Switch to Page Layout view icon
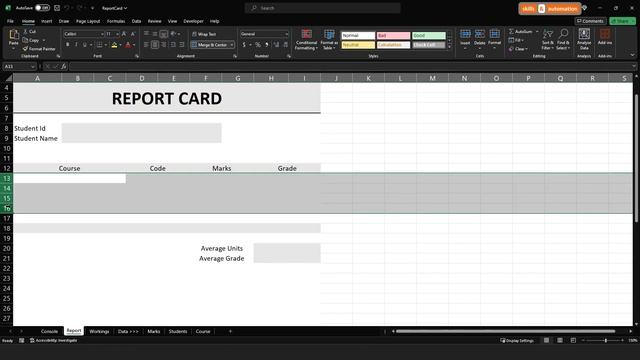640x360 pixels. 560,340
